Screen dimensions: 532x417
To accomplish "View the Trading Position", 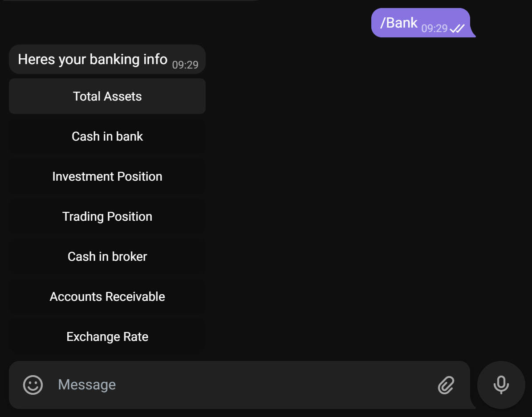I will [x=107, y=216].
